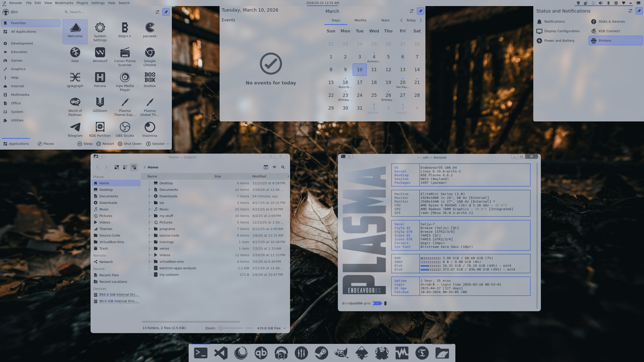This screenshot has height=362, width=644.
Task: Click the Today button in the calendar
Action: click(x=411, y=20)
